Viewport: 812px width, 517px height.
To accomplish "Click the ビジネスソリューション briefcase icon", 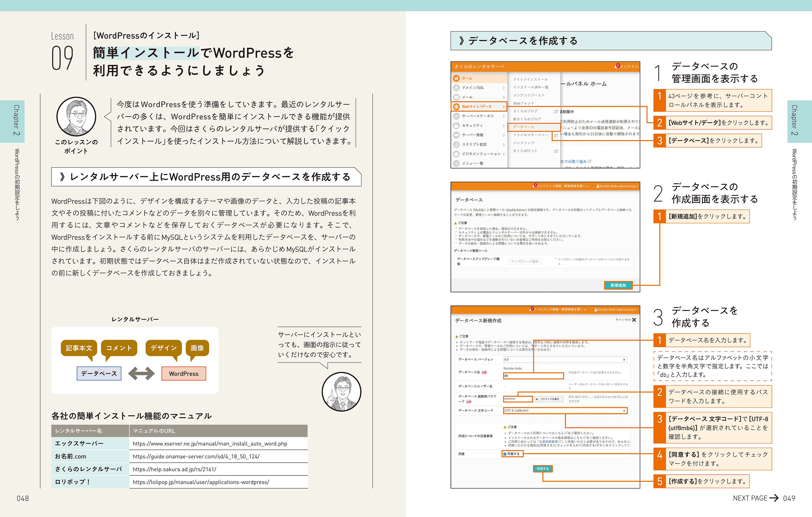I will pyautogui.click(x=456, y=154).
